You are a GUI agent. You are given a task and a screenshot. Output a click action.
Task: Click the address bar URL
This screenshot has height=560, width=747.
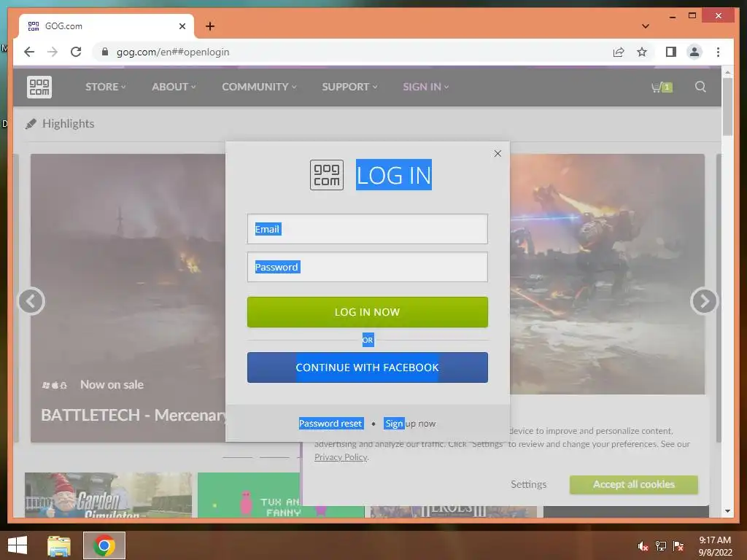[x=173, y=52]
